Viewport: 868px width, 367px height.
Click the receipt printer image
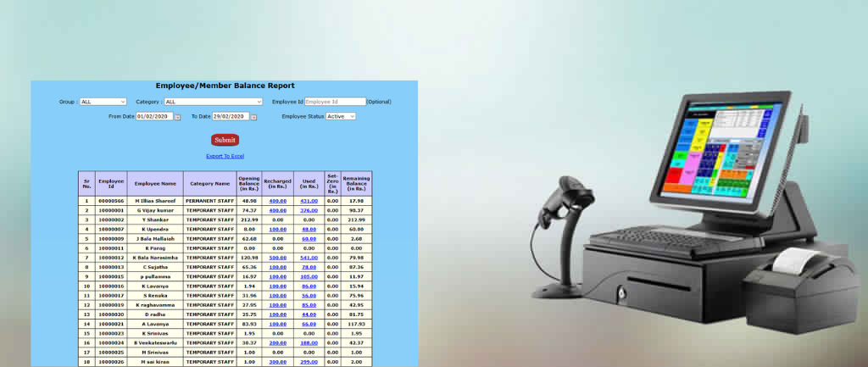[799, 289]
